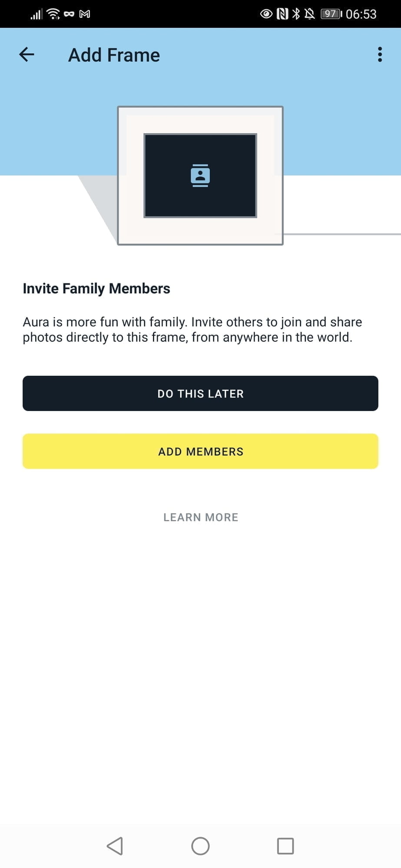Open the LEARN MORE link
This screenshot has width=401, height=868.
[x=201, y=517]
